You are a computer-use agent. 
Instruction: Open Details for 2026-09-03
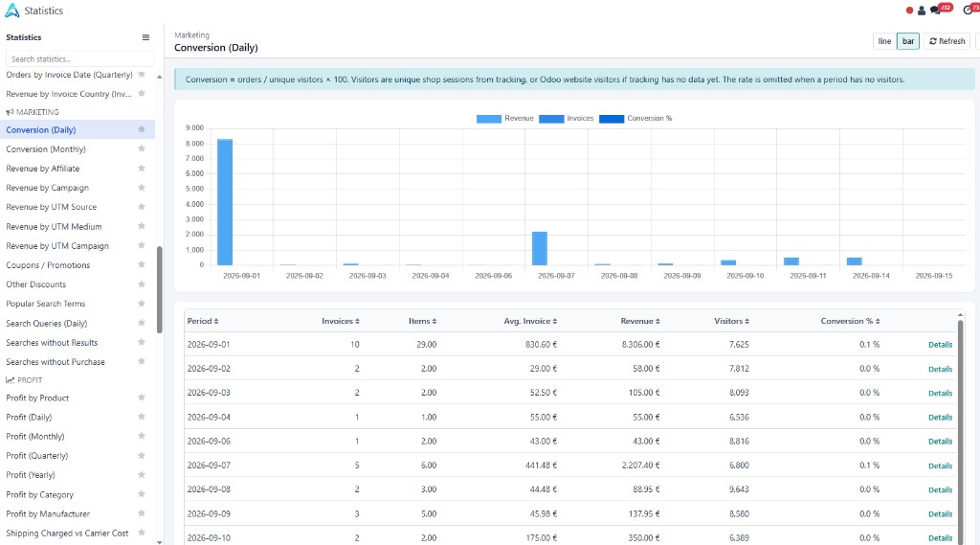(x=940, y=393)
